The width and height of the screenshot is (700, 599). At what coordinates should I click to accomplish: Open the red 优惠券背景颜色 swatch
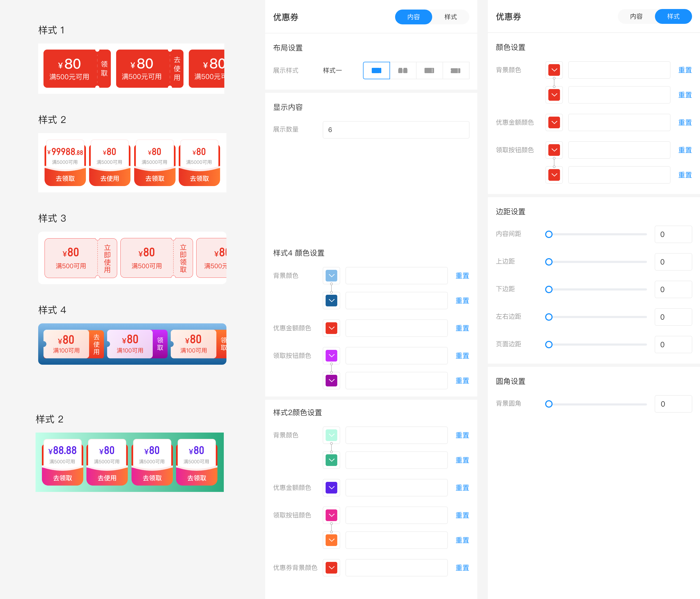point(331,568)
